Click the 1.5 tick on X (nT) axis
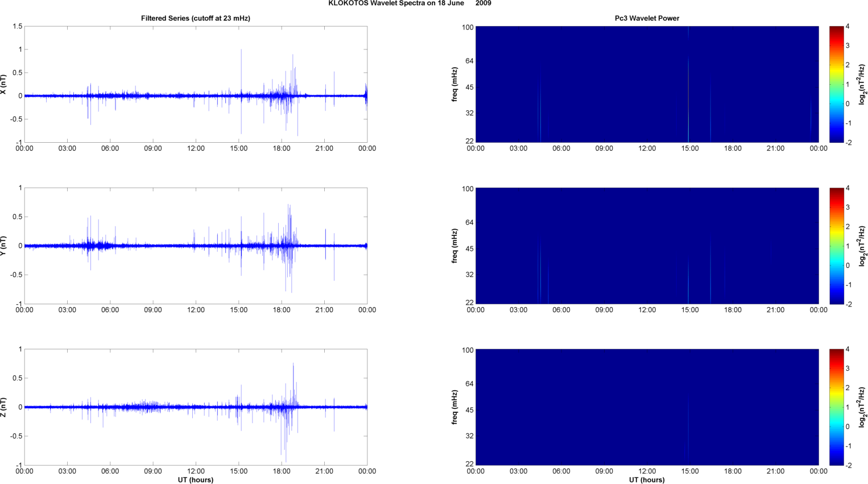Image resolution: width=868 pixels, height=484 pixels. pos(17,27)
